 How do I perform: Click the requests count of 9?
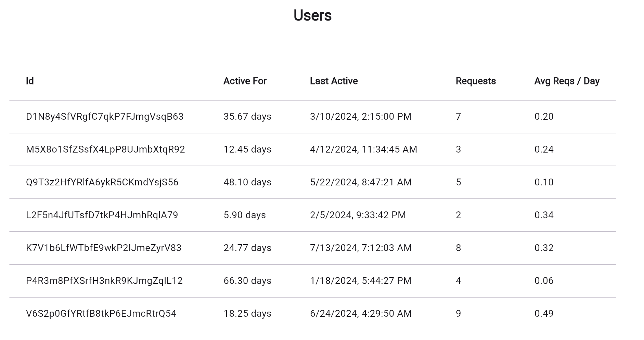(458, 313)
